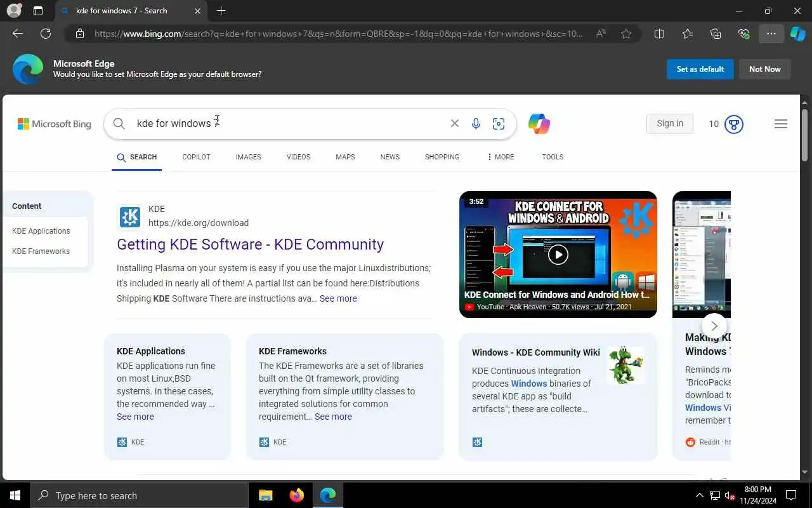Switch to the VIDEOS tab
Image resolution: width=812 pixels, height=508 pixels.
298,157
